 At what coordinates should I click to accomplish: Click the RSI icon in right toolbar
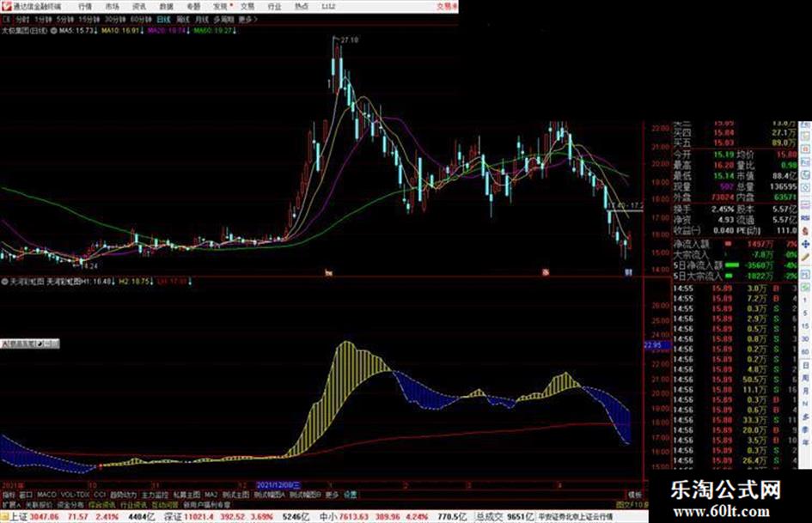805,218
